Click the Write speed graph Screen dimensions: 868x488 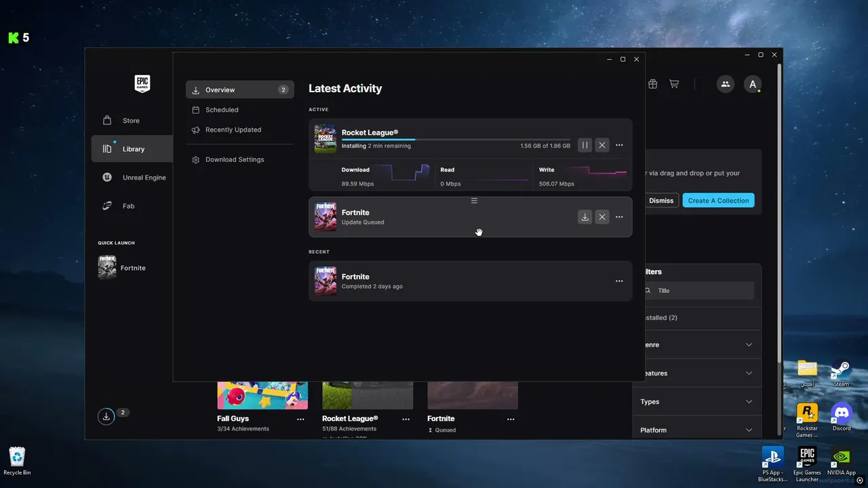(x=597, y=174)
